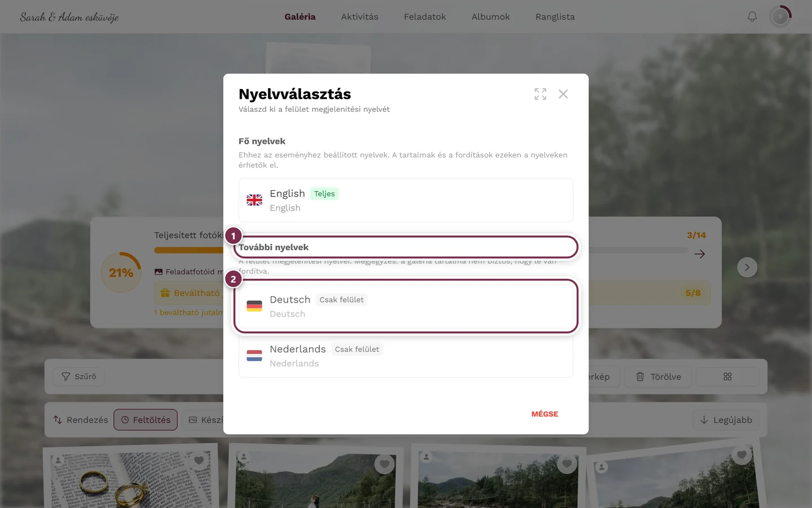Click the UK flag icon
812x508 pixels.
point(254,200)
